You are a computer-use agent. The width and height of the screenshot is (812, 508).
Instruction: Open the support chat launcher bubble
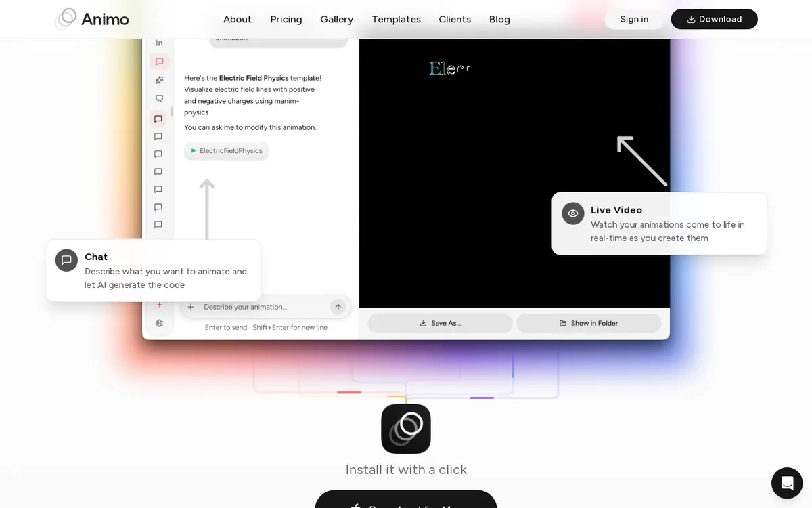tap(787, 483)
